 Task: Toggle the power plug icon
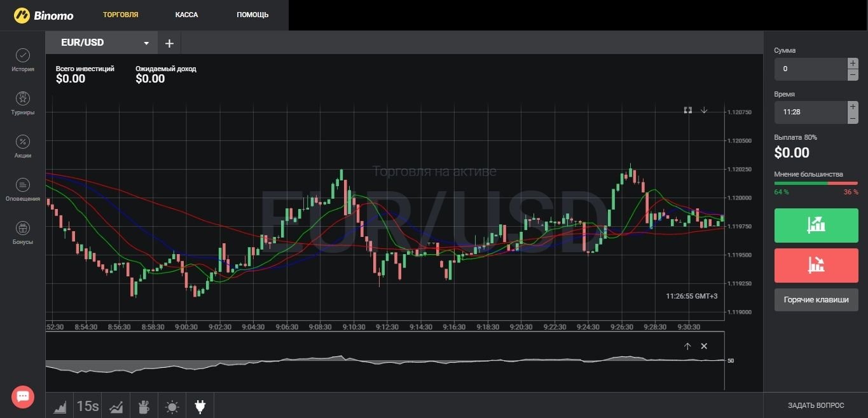[200, 407]
